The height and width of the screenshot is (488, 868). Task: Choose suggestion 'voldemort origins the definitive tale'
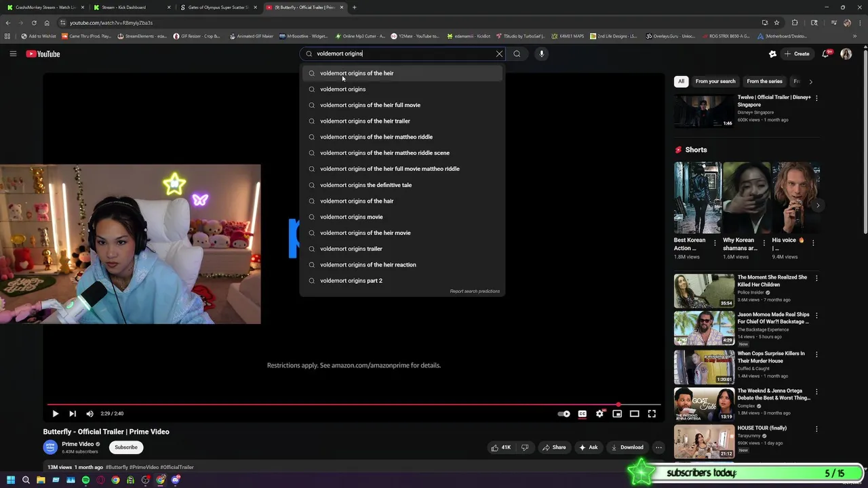[x=401, y=185]
